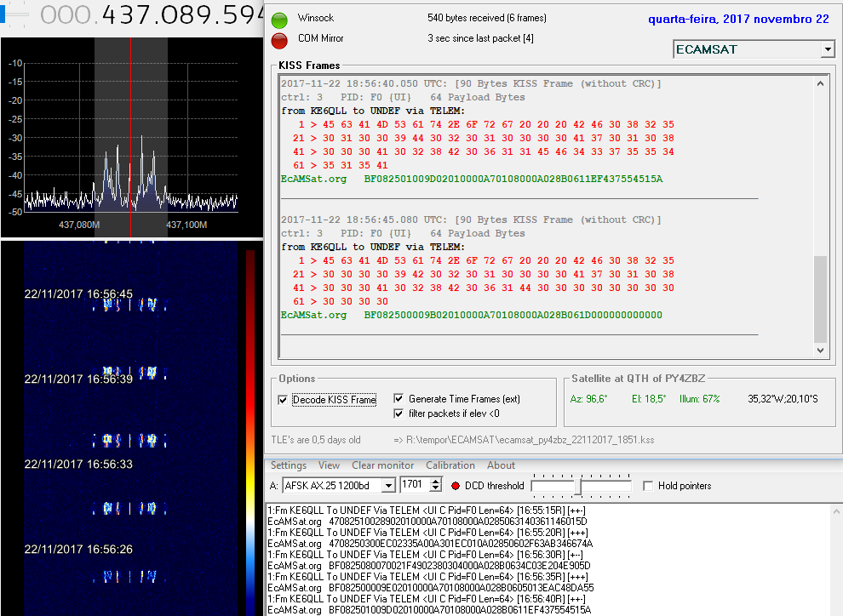Disable filter packets if elev <0
This screenshot has height=616, width=843.
[x=399, y=414]
